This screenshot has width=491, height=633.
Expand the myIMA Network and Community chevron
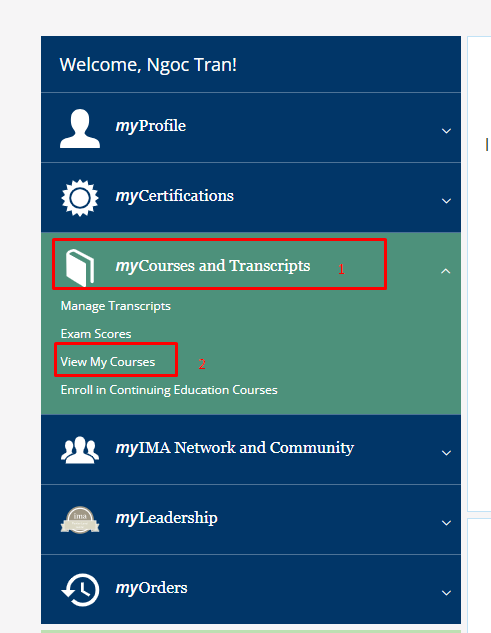point(446,453)
